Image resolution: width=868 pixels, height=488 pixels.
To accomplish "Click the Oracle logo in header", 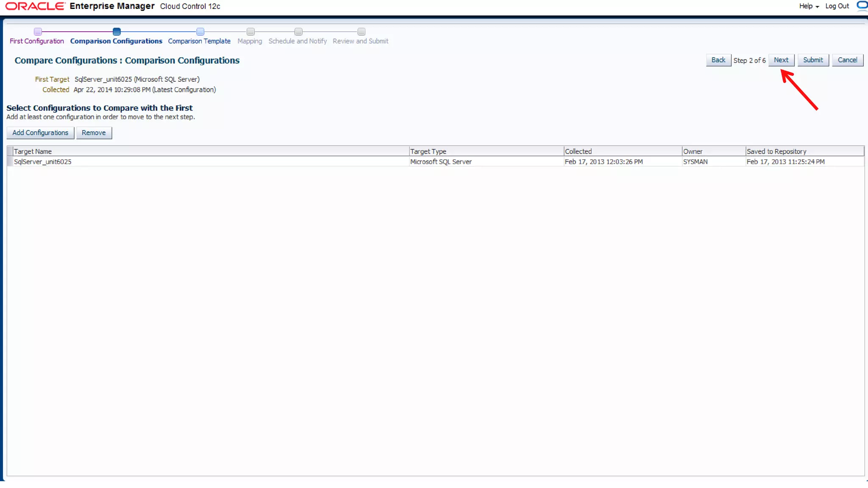I will click(35, 6).
